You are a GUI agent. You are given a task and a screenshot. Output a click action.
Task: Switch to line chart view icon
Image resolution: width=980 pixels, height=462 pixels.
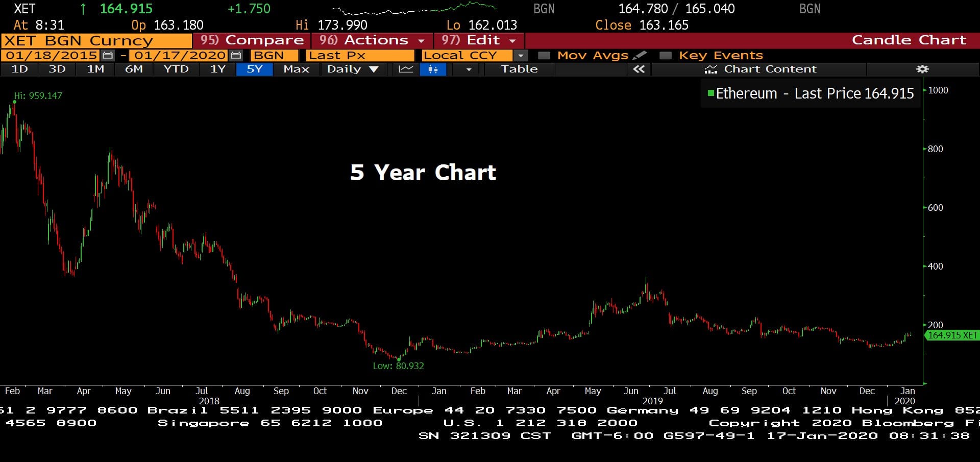pos(406,69)
